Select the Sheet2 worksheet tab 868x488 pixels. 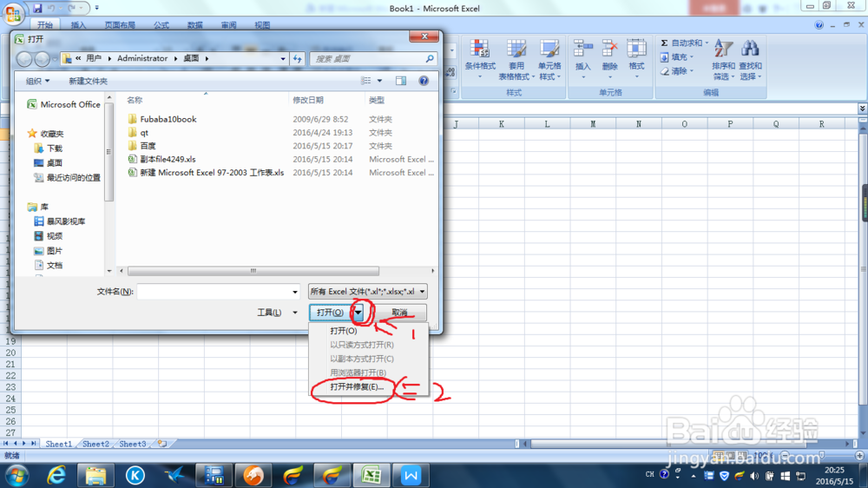[95, 444]
